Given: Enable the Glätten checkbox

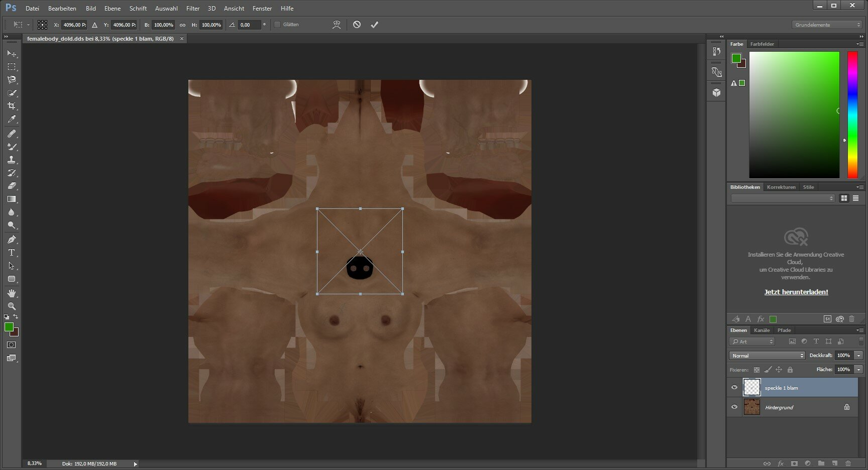Looking at the screenshot, I should pyautogui.click(x=277, y=25).
